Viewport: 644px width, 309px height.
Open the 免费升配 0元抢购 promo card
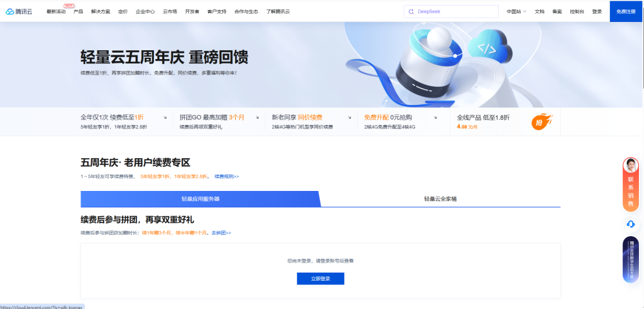[403, 122]
